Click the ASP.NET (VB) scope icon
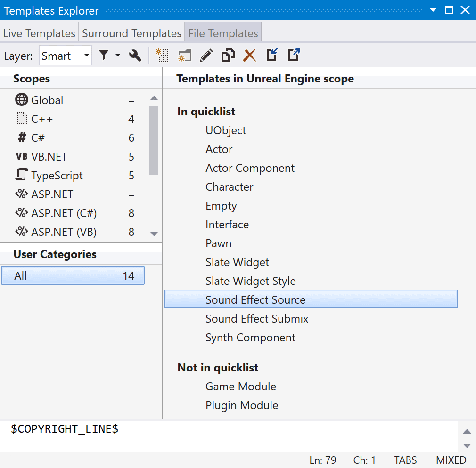 22,232
